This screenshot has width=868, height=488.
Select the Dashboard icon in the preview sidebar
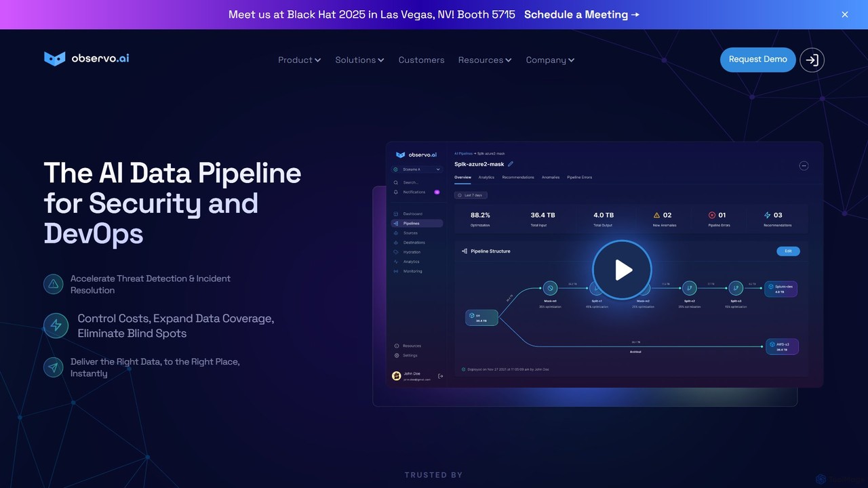(396, 213)
